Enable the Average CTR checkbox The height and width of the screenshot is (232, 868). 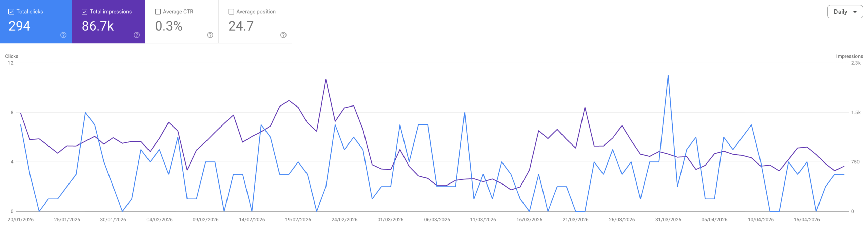(157, 11)
